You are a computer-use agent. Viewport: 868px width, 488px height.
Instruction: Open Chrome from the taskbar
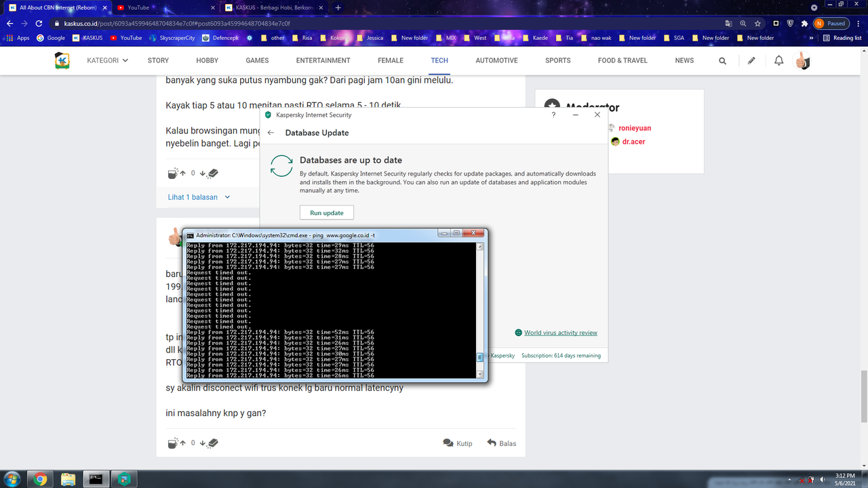coord(40,479)
